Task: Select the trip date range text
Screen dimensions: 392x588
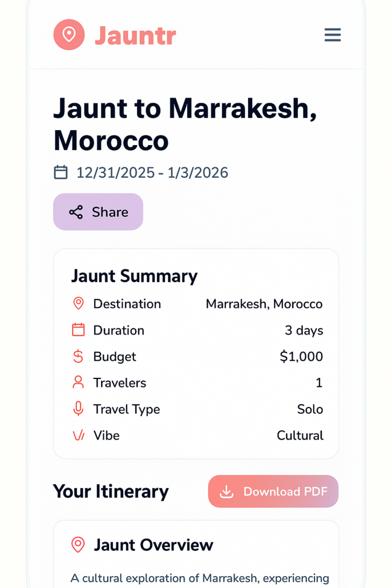Action: [x=152, y=172]
